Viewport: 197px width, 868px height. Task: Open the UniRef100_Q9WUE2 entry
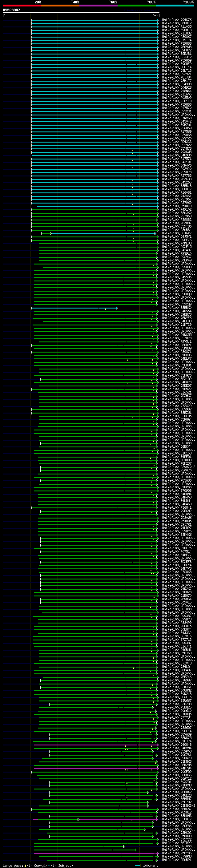pos(177,23)
